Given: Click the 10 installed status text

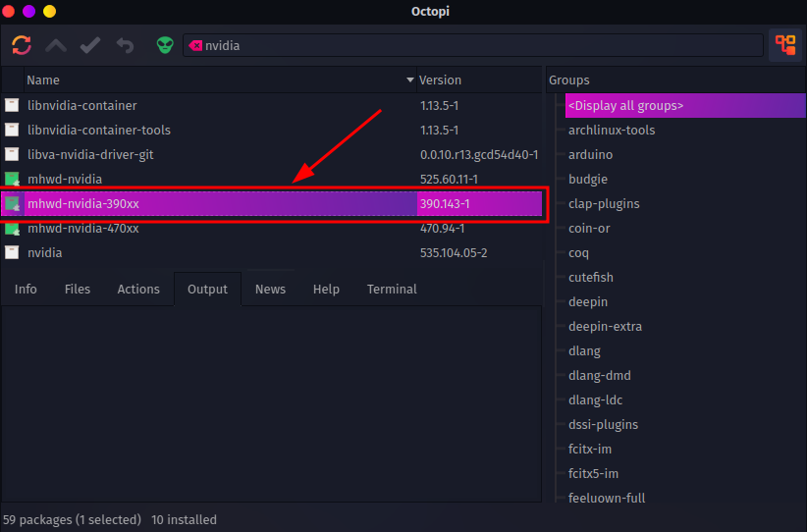Looking at the screenshot, I should [x=184, y=519].
